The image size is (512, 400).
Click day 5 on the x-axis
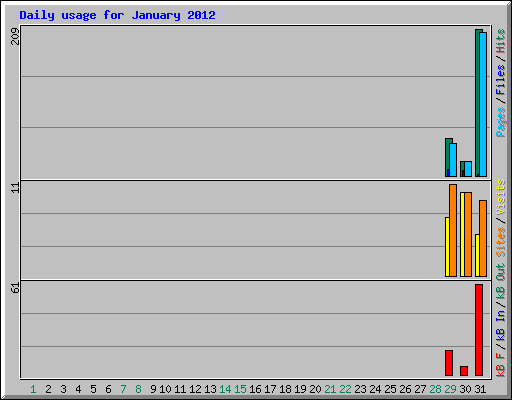(x=93, y=389)
